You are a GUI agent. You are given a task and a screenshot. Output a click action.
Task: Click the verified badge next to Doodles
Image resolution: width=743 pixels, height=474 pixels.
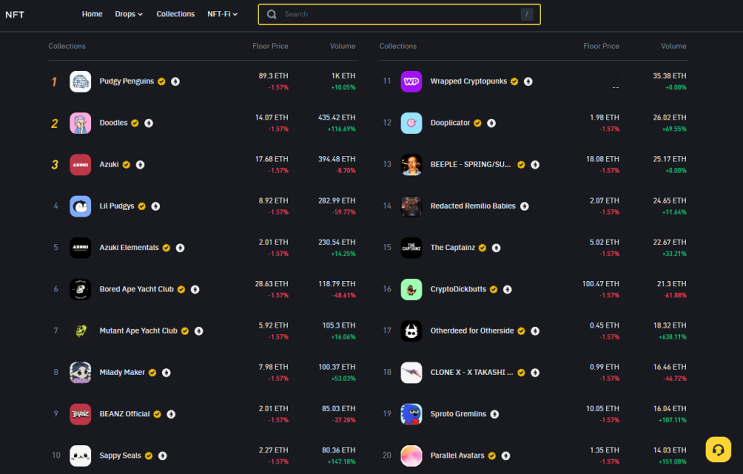pyautogui.click(x=135, y=123)
